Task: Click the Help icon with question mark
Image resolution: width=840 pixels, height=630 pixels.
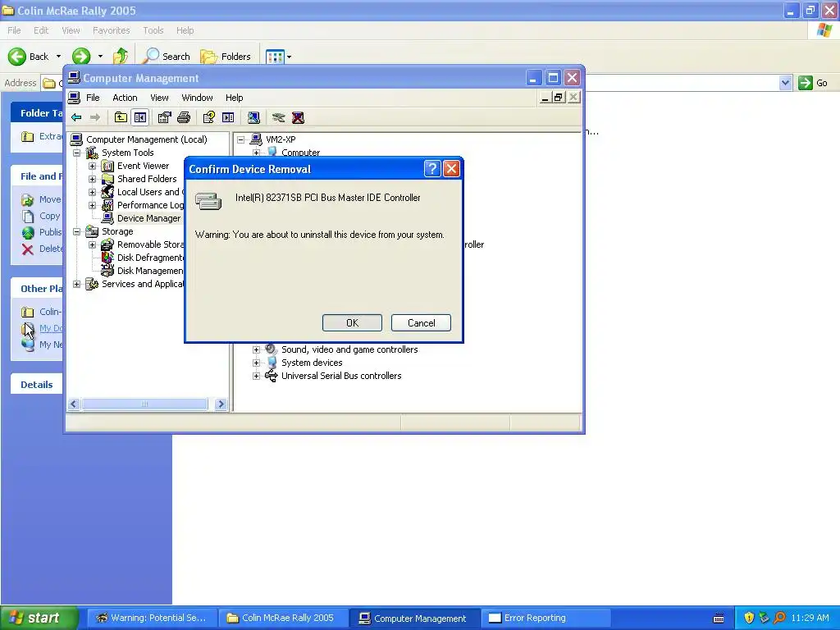Action: tap(208, 118)
